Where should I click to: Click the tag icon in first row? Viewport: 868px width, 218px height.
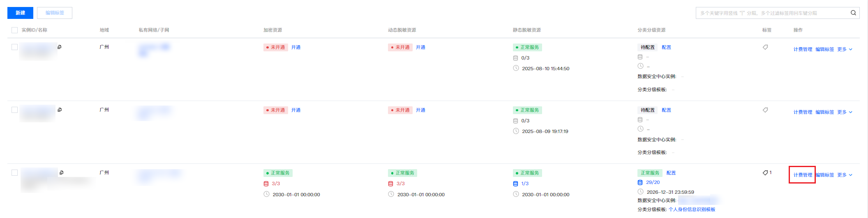click(x=765, y=47)
